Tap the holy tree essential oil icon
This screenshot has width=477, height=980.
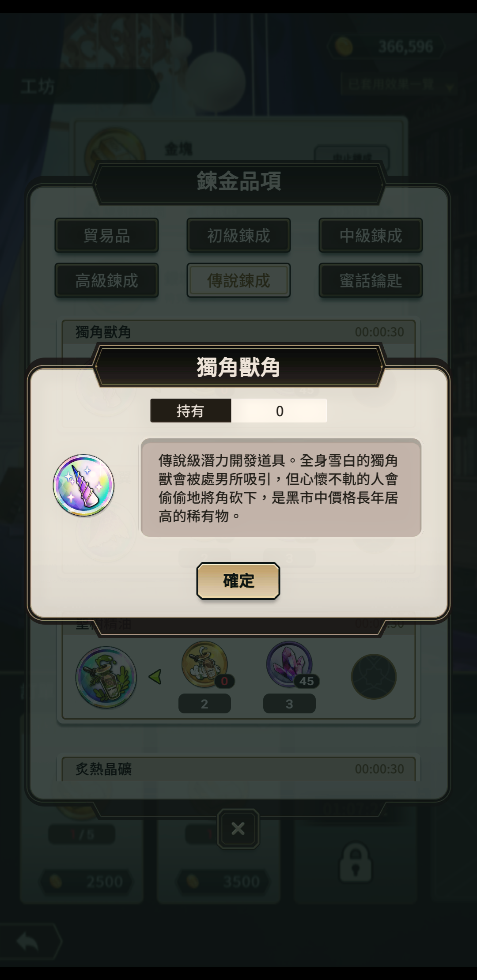pos(106,677)
